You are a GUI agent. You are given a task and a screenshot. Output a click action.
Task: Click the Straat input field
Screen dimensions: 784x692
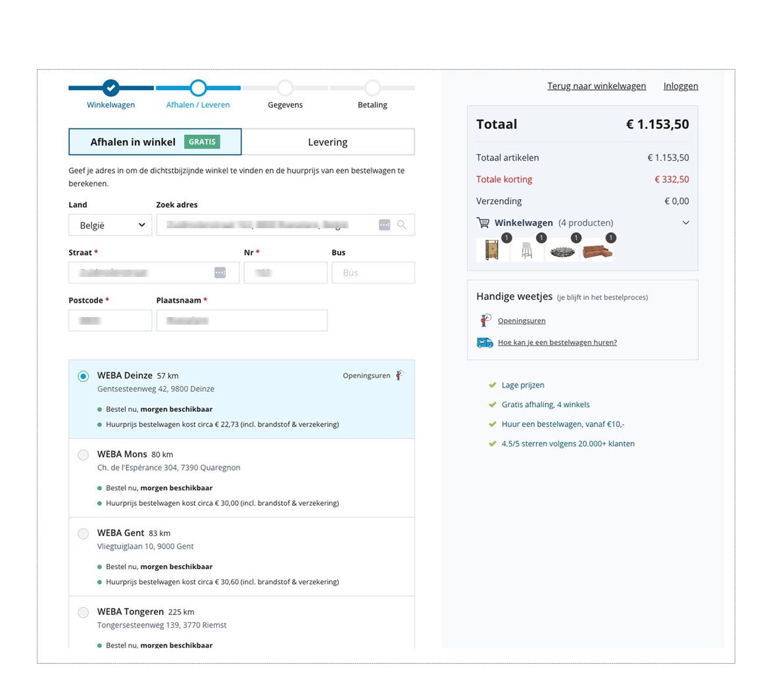(154, 272)
